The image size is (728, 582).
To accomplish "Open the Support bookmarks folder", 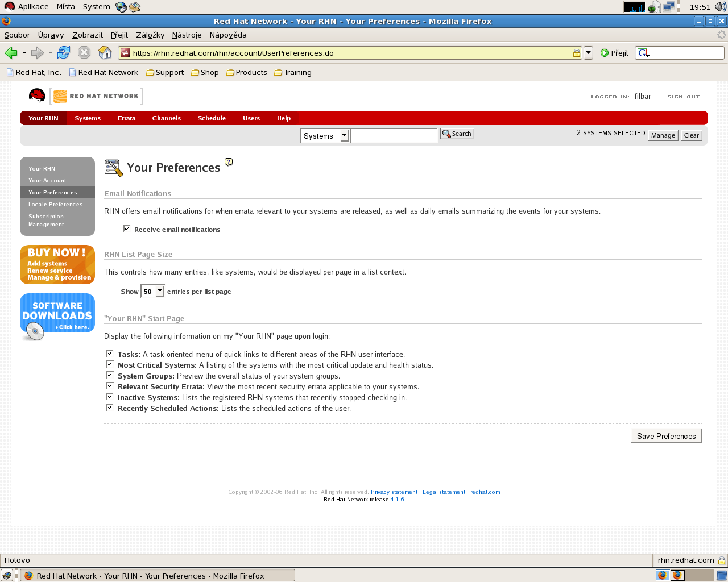I will coord(165,72).
